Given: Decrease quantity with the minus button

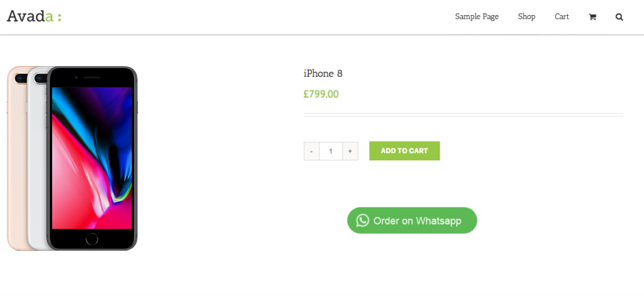Looking at the screenshot, I should tap(311, 151).
